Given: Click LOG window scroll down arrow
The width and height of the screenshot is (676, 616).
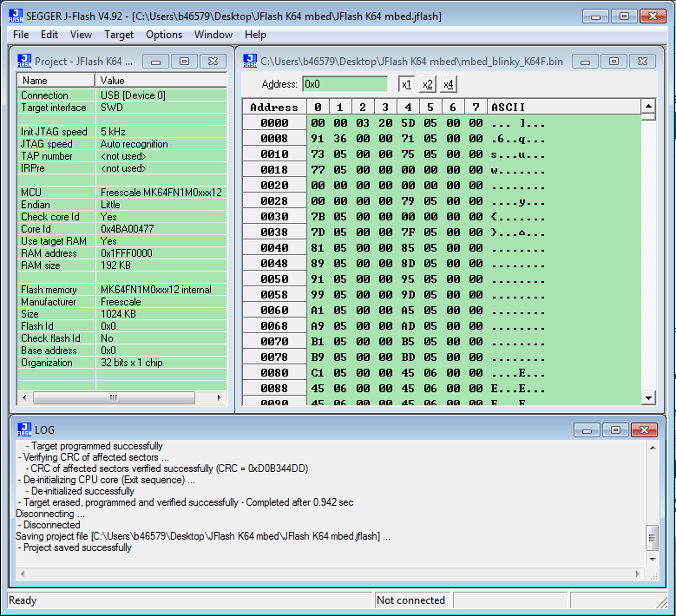Looking at the screenshot, I should (653, 559).
